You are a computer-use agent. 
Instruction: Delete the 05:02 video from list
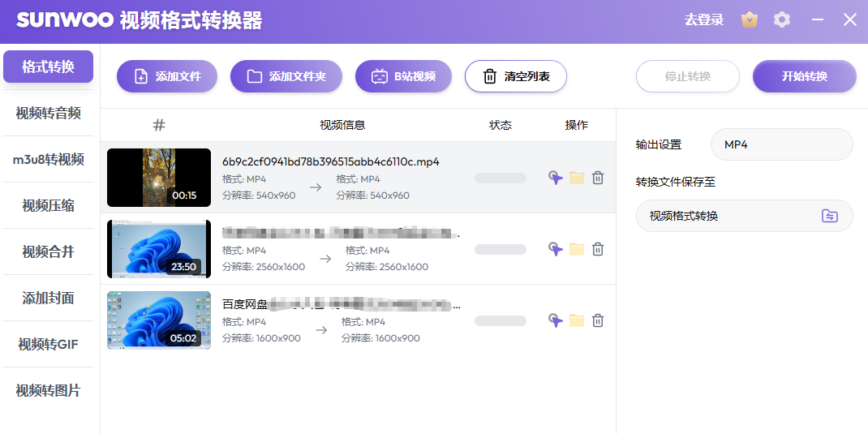598,320
